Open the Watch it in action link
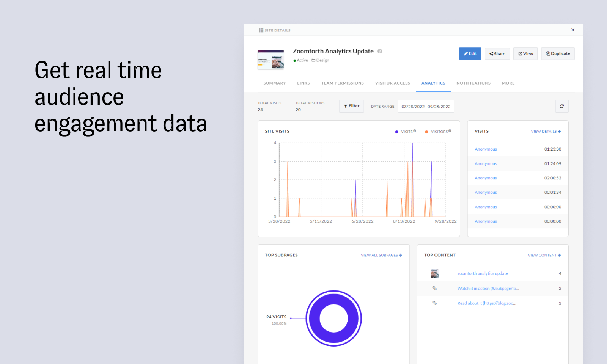Screen dimensions: 607x364 tap(488, 289)
